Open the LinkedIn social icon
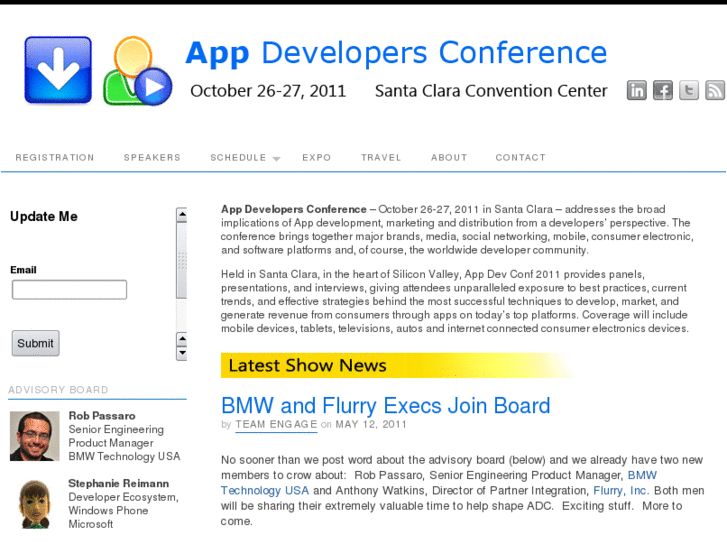The width and height of the screenshot is (727, 545). pyautogui.click(x=637, y=90)
